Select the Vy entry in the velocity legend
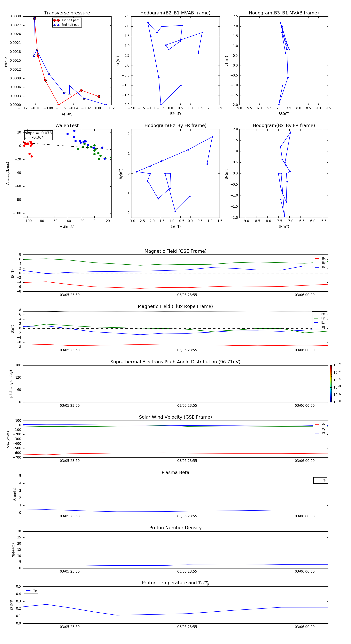351x644 pixels. pyautogui.click(x=320, y=429)
